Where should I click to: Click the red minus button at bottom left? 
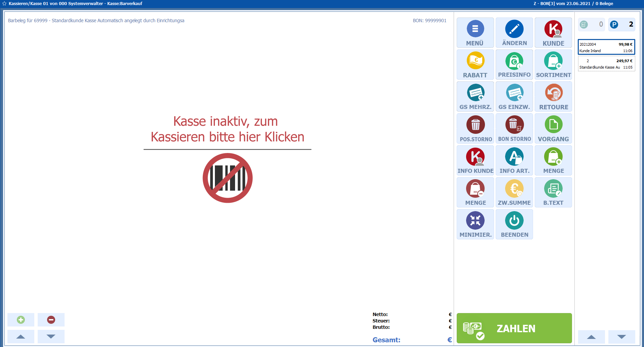[51, 320]
